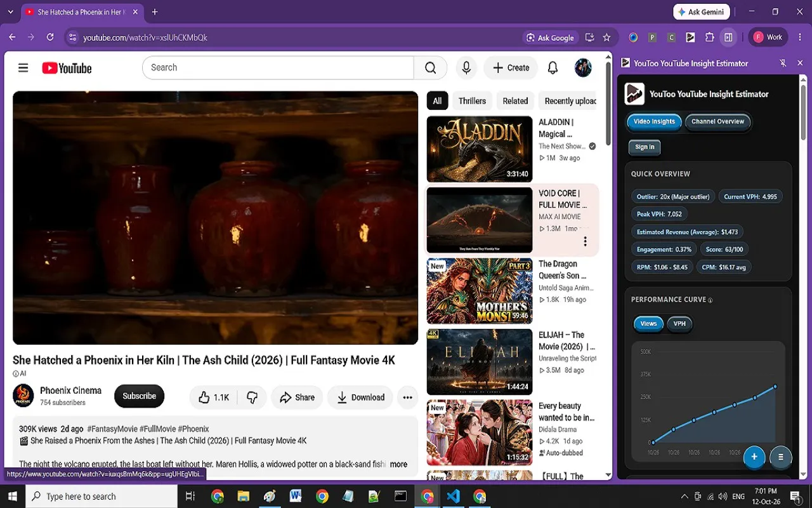Select the Related filter chip

[515, 101]
